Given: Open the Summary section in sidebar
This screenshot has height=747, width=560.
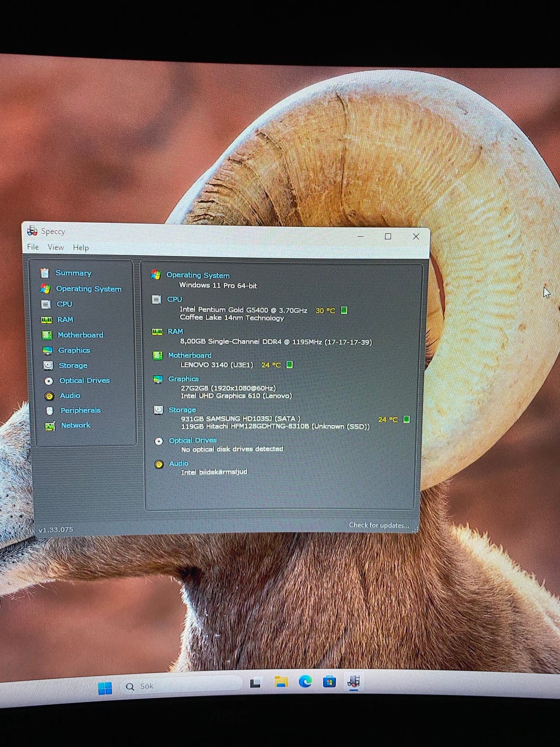Looking at the screenshot, I should (x=73, y=273).
